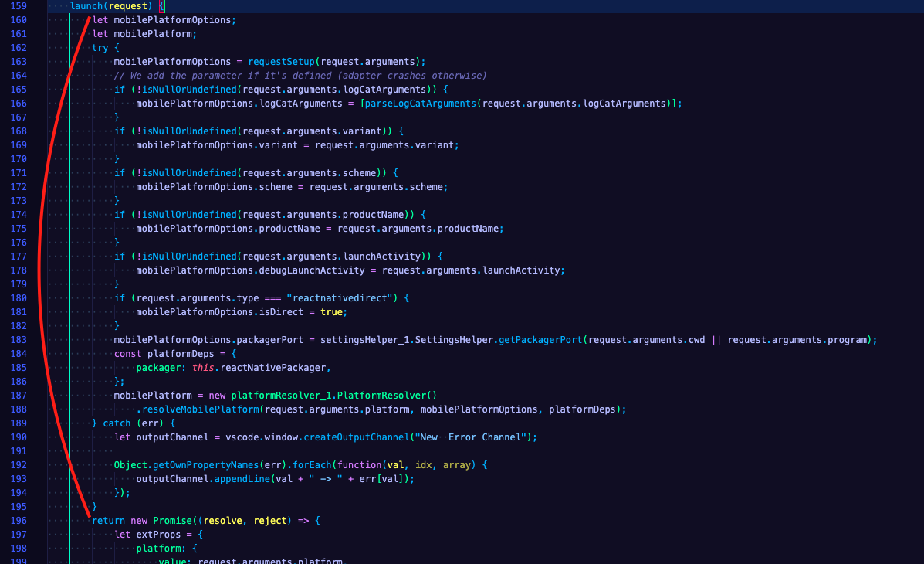This screenshot has height=564, width=924.
Task: Click the isDirect property on line 181
Action: pyautogui.click(x=281, y=312)
